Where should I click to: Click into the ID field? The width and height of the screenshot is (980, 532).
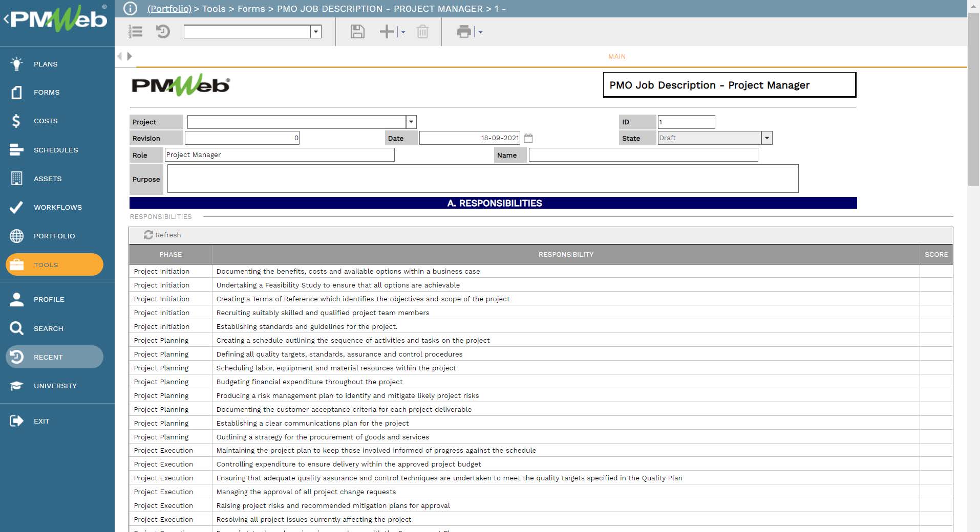686,122
